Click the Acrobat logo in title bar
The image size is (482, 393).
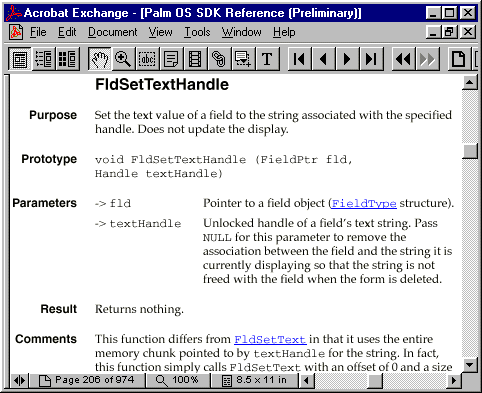[14, 13]
